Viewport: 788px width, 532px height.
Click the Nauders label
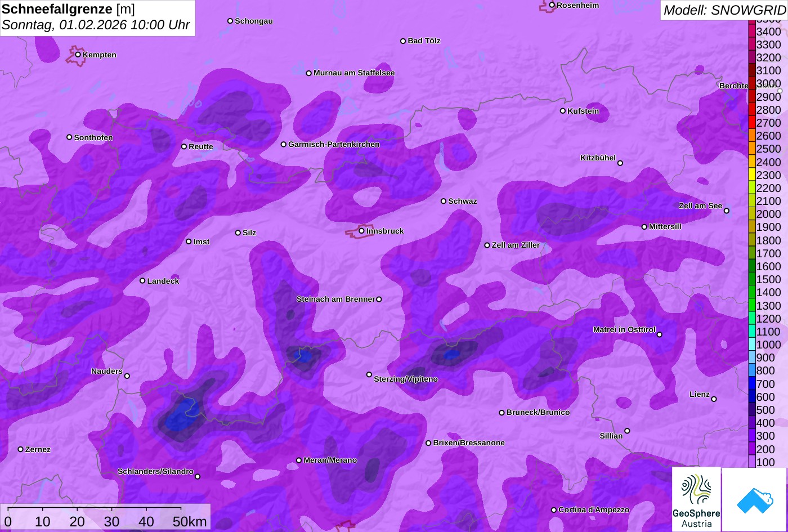click(x=107, y=371)
